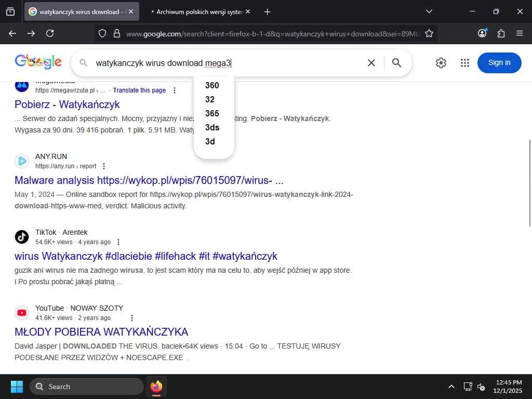Open the Extensions puzzle icon
The height and width of the screenshot is (399, 532).
coord(501,33)
